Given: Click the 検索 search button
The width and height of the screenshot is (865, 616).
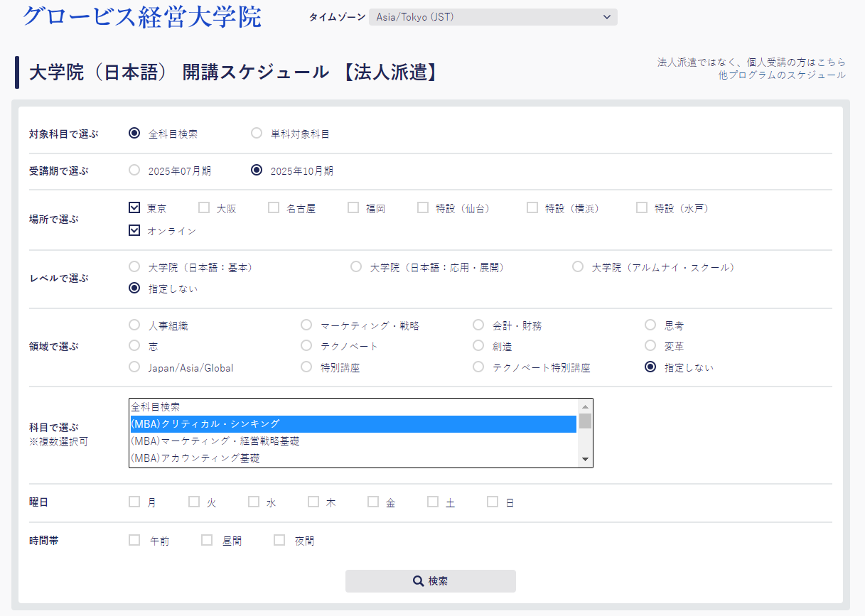Looking at the screenshot, I should click(x=431, y=581).
